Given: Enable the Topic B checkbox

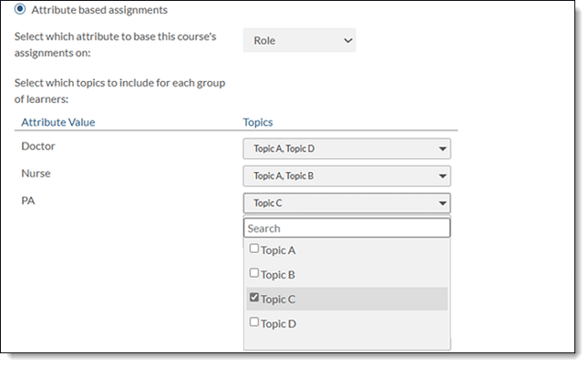Looking at the screenshot, I should coord(253,274).
